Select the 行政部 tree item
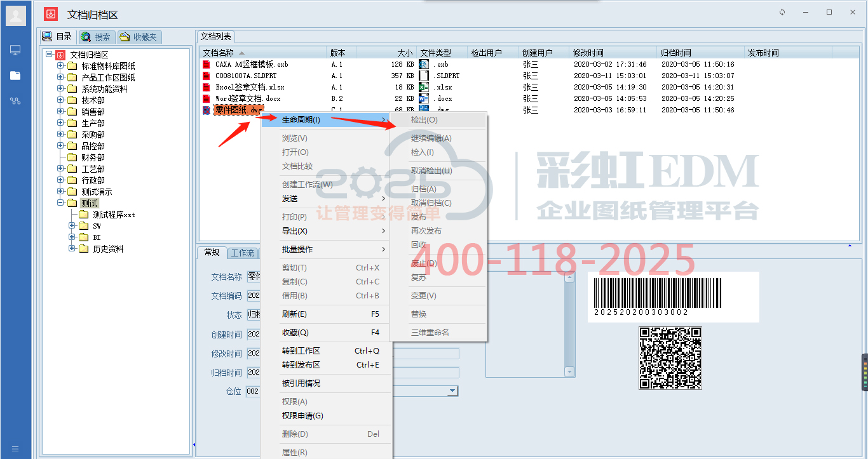 93,180
